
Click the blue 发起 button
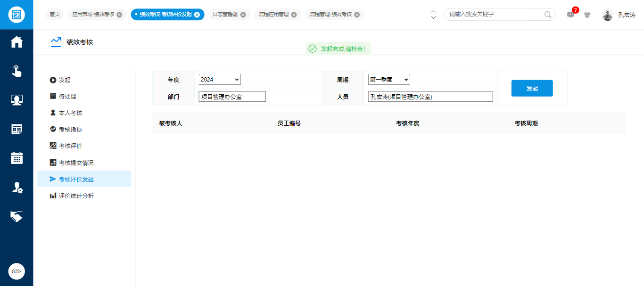532,88
